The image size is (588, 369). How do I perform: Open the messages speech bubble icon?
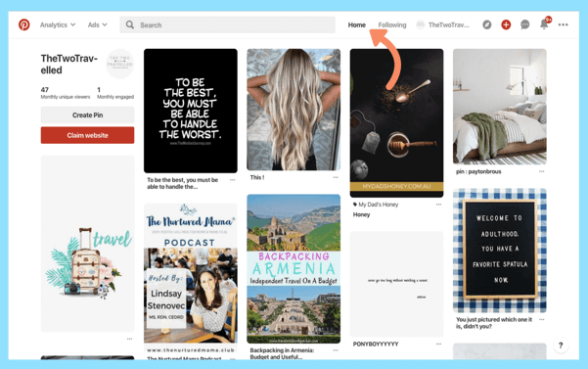pyautogui.click(x=525, y=24)
